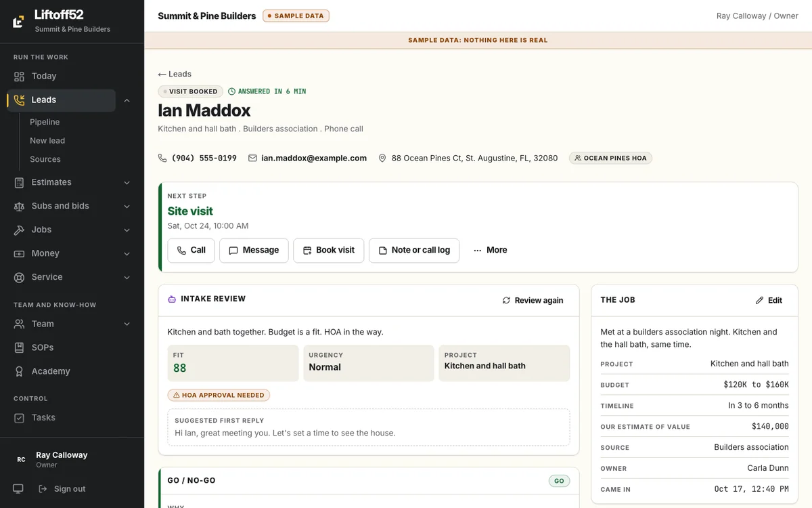This screenshot has height=508, width=812.
Task: Expand the Team menu chevron
Action: click(127, 324)
